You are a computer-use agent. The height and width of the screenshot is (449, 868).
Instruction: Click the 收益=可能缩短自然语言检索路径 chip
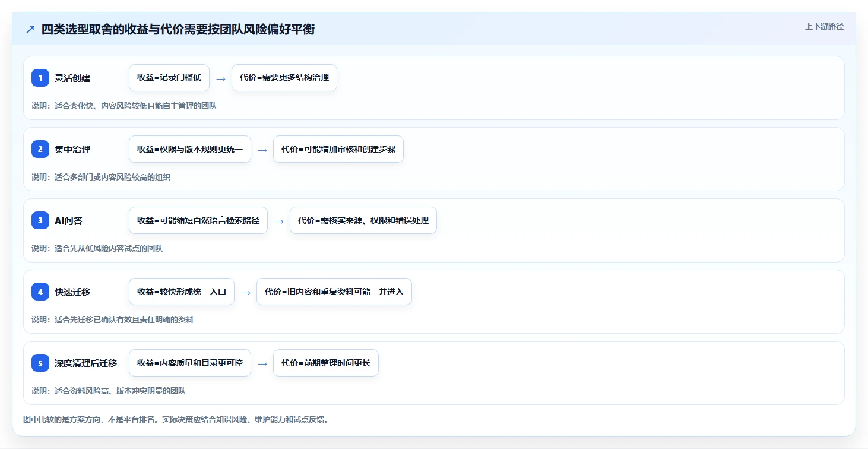pos(198,220)
